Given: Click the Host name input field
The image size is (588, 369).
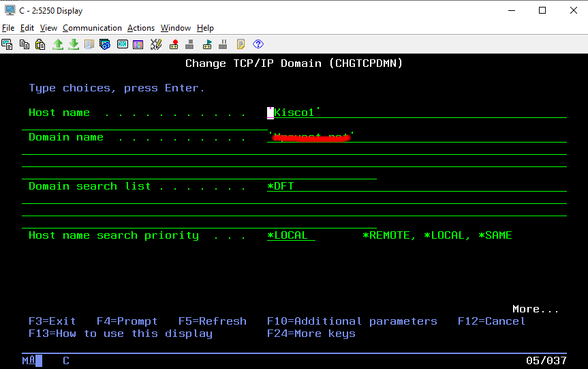Looking at the screenshot, I should (x=416, y=113).
